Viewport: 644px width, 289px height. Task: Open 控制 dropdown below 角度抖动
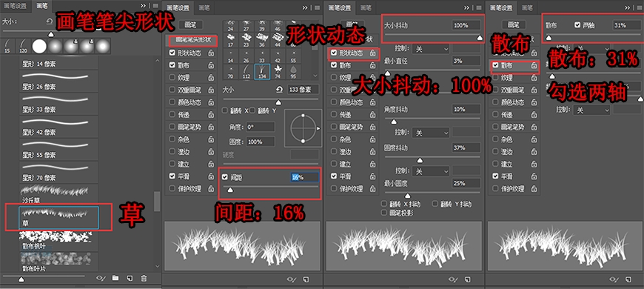430,133
